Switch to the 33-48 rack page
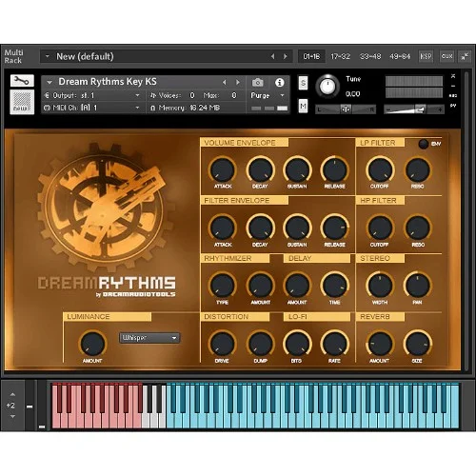 (x=370, y=56)
